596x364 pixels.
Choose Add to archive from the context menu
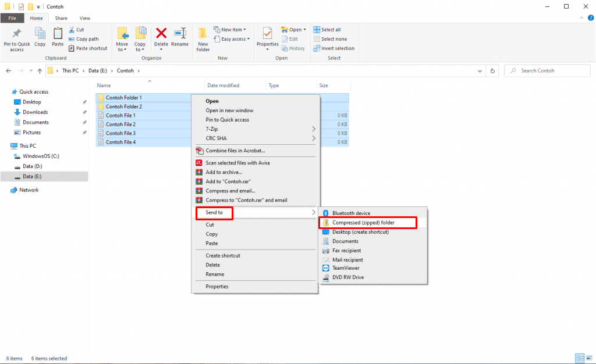point(233,172)
